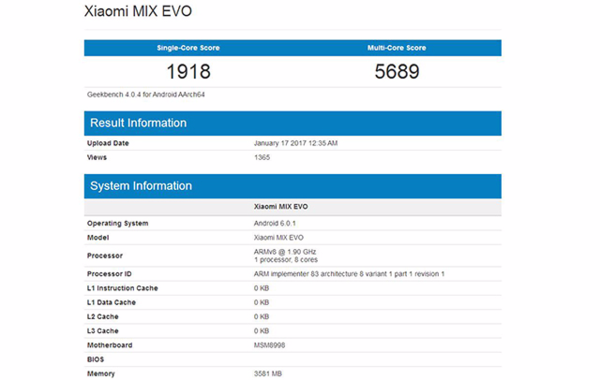Click the Processor ID description text
This screenshot has height=380, width=600.
[x=349, y=274]
